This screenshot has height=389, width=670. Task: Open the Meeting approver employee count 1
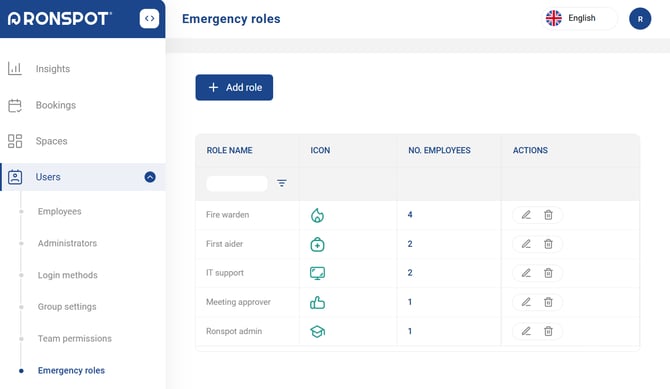tap(410, 302)
